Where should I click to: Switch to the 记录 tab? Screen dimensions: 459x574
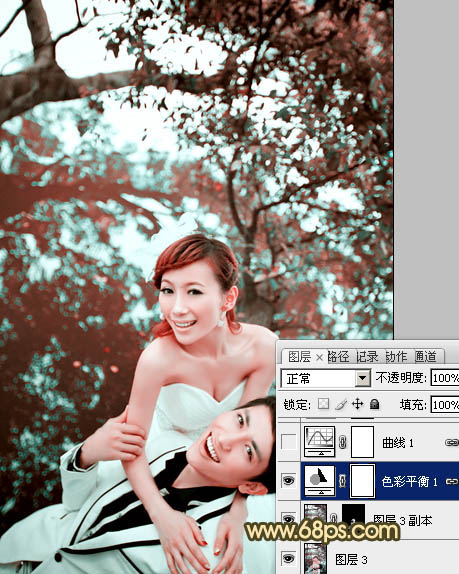point(367,357)
